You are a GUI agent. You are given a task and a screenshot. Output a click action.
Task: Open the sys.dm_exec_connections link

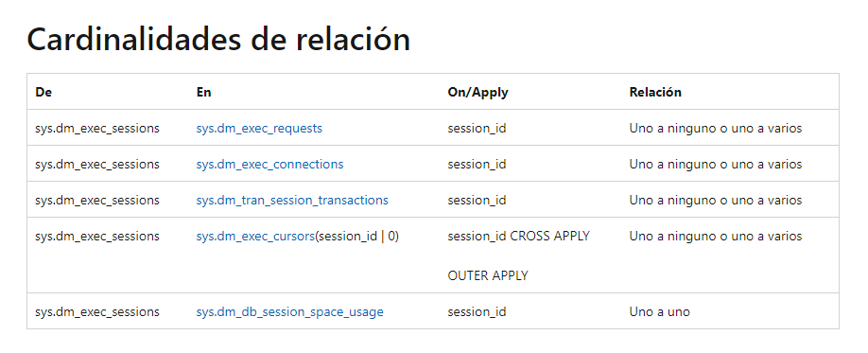tap(269, 165)
